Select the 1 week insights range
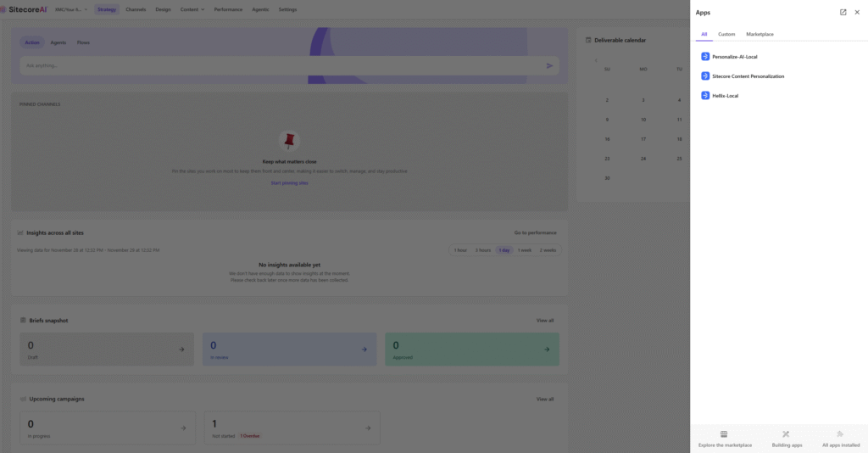 point(525,250)
